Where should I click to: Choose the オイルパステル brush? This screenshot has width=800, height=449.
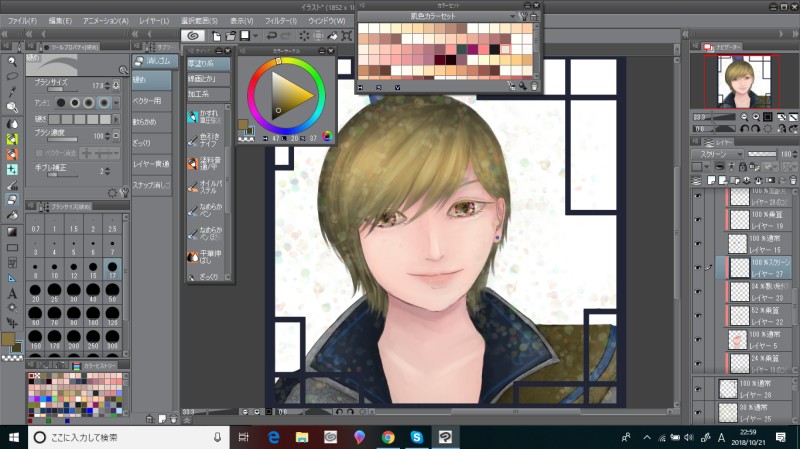[x=205, y=187]
